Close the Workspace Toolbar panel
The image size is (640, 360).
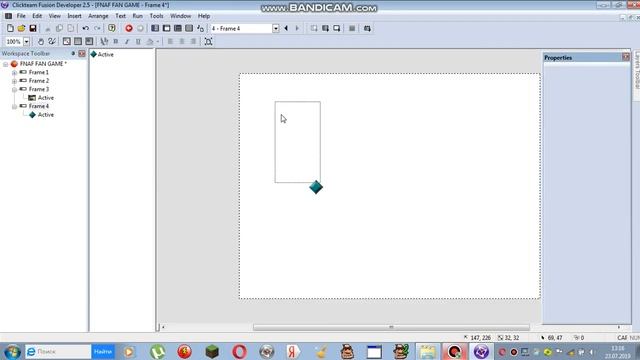pos(82,53)
